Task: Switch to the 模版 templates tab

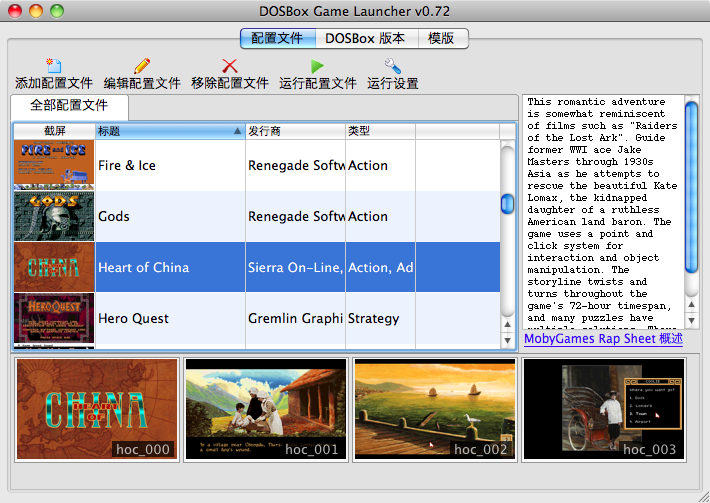Action: tap(441, 38)
